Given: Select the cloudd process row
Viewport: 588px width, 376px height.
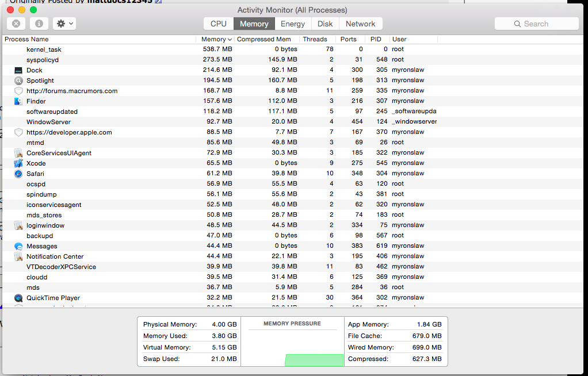Looking at the screenshot, I should tap(292, 277).
